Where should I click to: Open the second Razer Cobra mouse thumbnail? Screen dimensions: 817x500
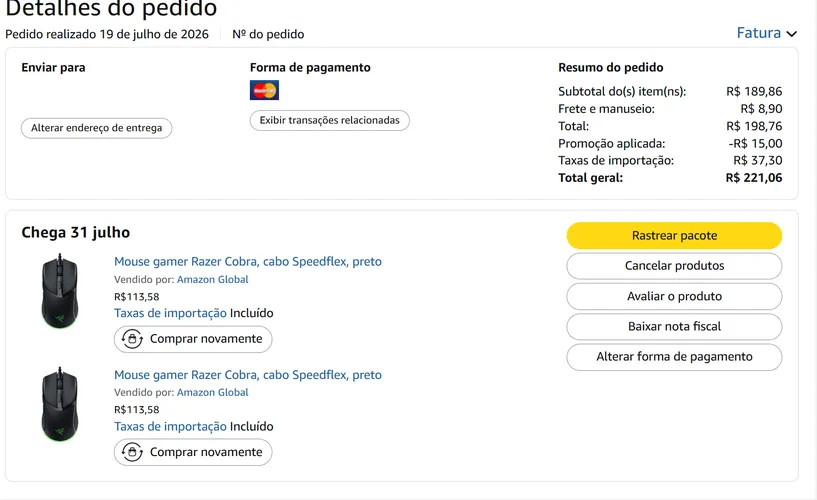(x=60, y=405)
